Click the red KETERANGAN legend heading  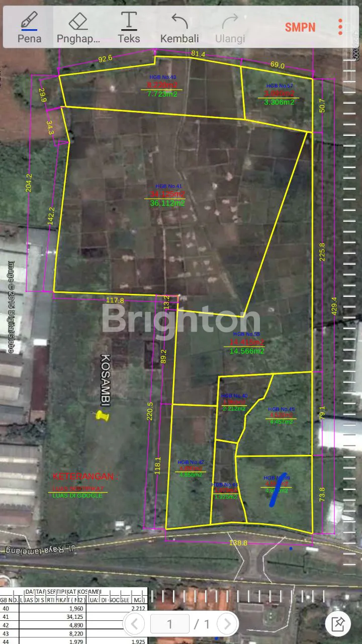tap(84, 476)
